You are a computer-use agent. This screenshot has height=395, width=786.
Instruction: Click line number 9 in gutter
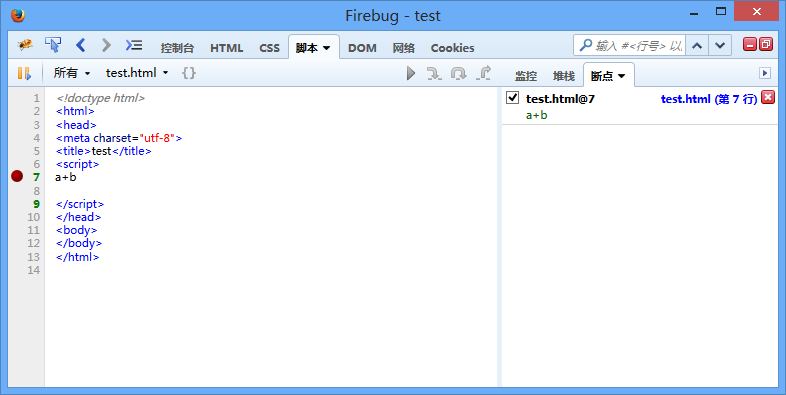36,204
